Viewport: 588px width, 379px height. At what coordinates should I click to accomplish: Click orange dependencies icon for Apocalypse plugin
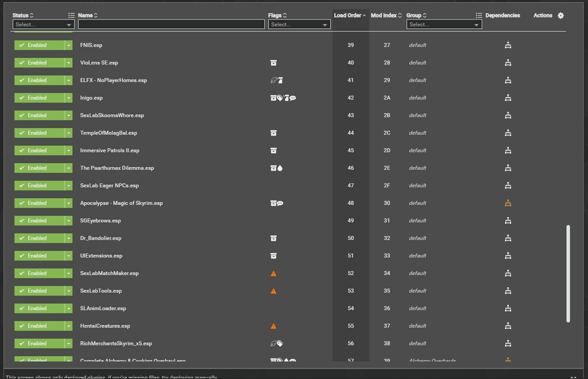click(x=508, y=203)
